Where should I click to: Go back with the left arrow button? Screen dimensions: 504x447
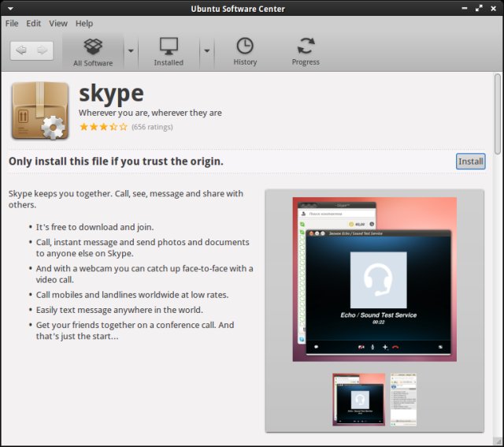[21, 50]
